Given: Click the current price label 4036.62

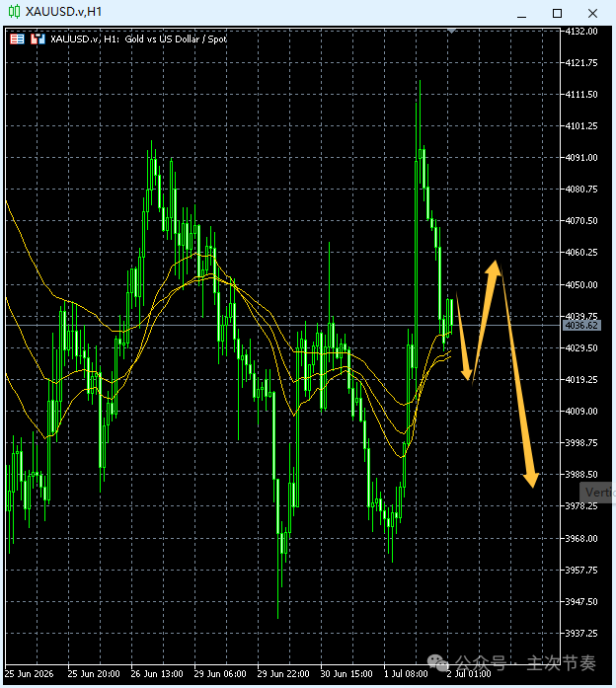Looking at the screenshot, I should click(581, 325).
